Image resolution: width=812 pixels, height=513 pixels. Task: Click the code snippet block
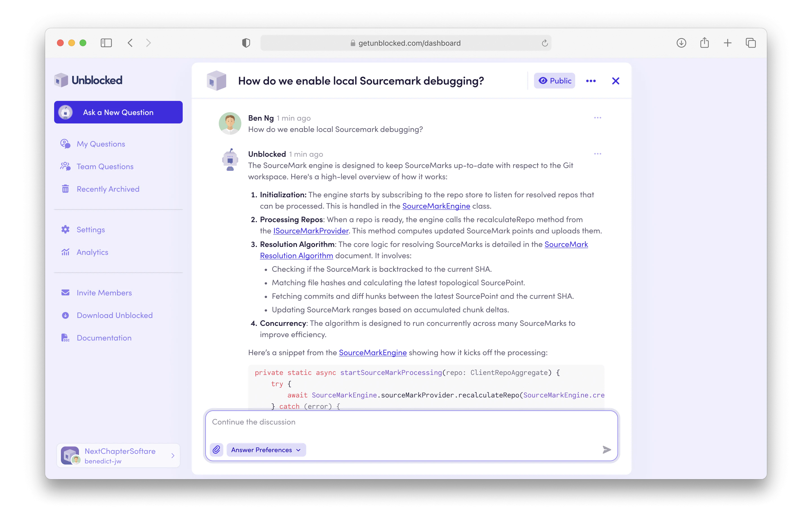click(x=426, y=387)
